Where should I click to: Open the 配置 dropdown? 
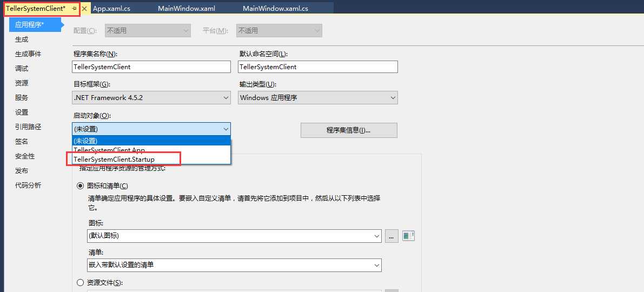coord(148,31)
